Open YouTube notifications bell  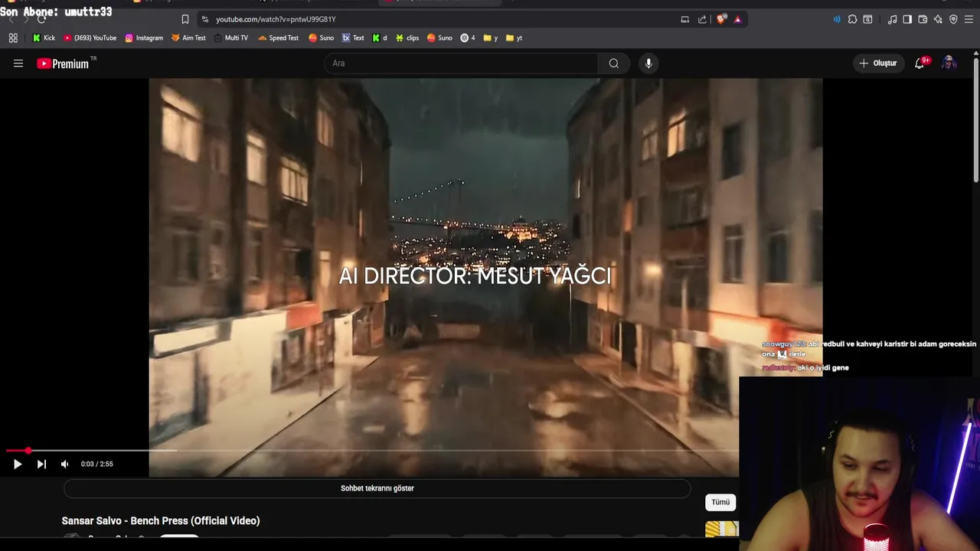coord(920,64)
